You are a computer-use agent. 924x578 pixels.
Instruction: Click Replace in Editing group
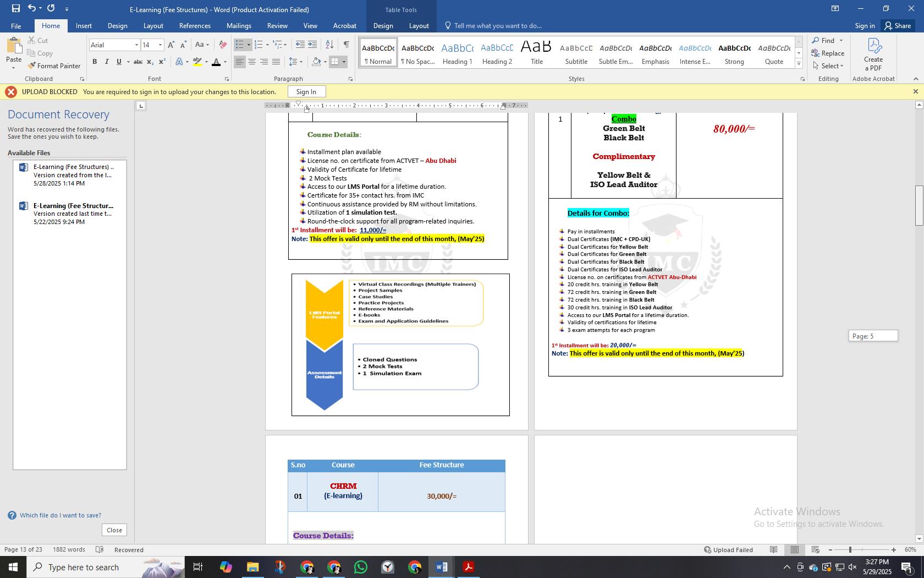[x=828, y=53]
